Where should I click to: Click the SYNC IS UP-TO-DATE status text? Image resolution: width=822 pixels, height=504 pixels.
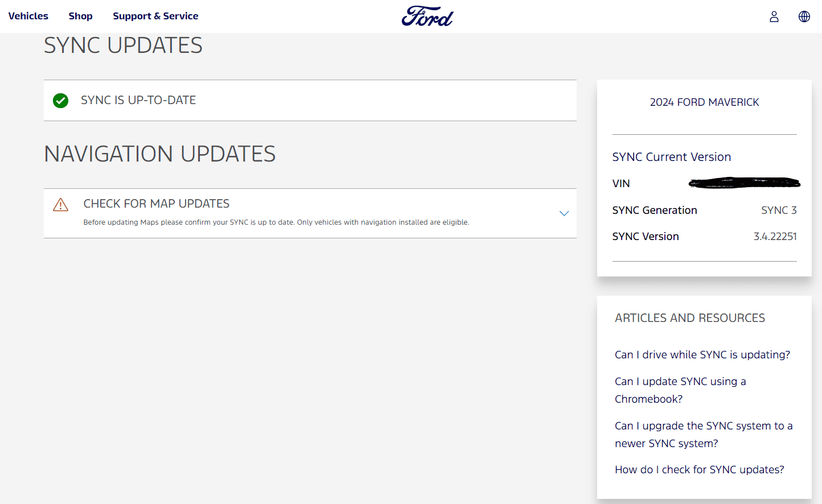138,100
